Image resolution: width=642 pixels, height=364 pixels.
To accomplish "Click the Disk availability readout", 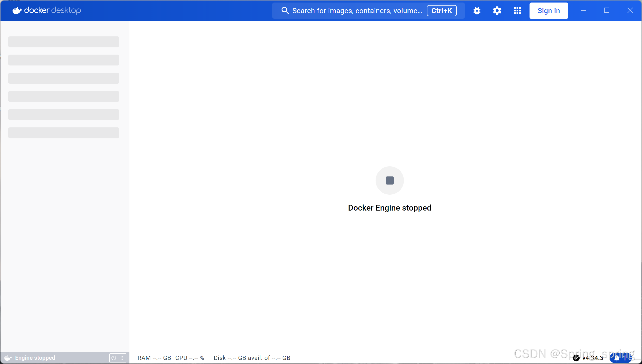I will coord(252,358).
